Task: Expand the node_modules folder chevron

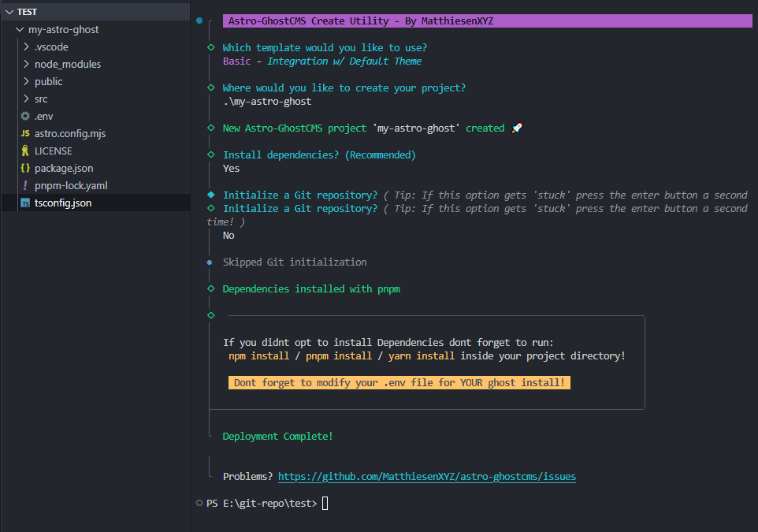Action: coord(26,65)
